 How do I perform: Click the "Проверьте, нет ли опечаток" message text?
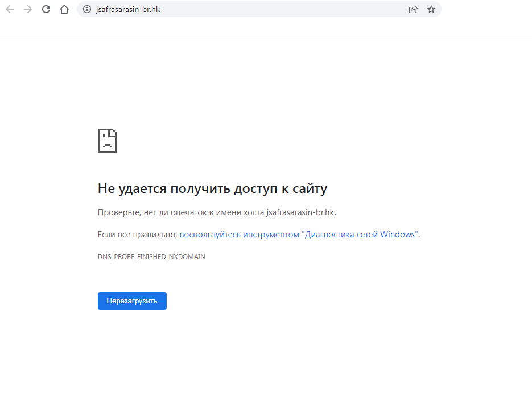point(152,212)
